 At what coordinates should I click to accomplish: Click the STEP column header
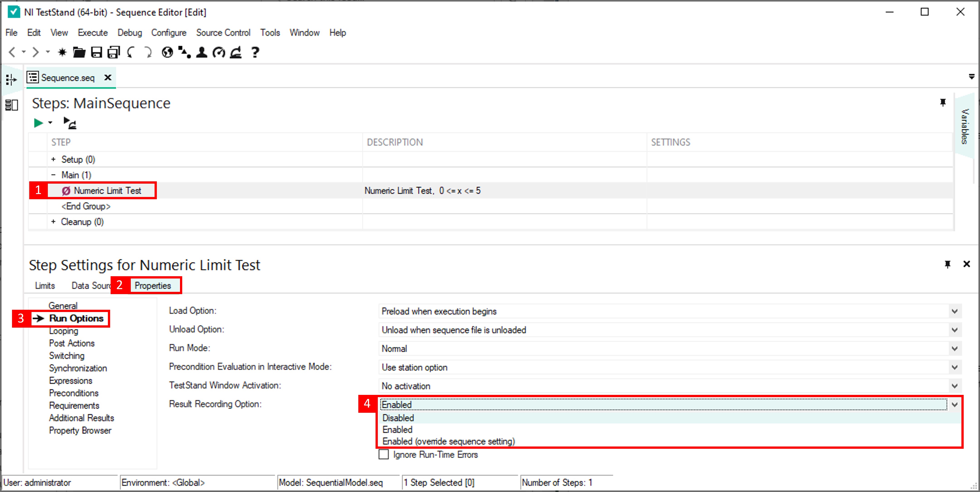[205, 142]
